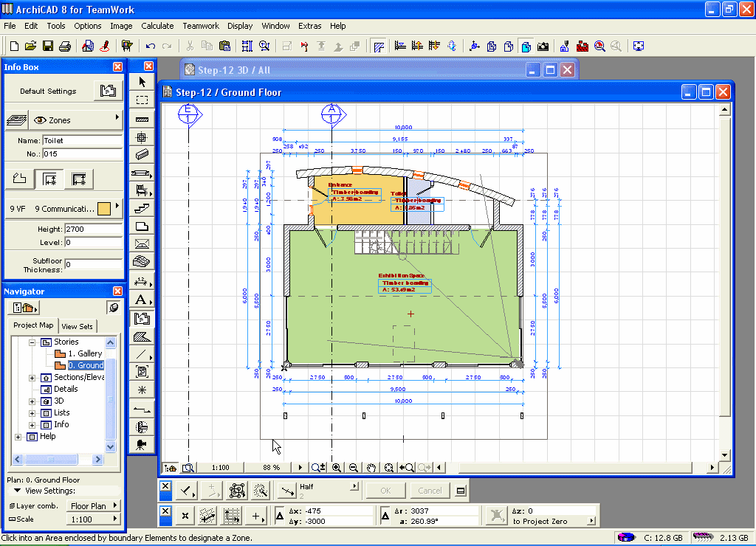Select the Marquee tool in the toolbox
756x546 pixels.
[142, 100]
